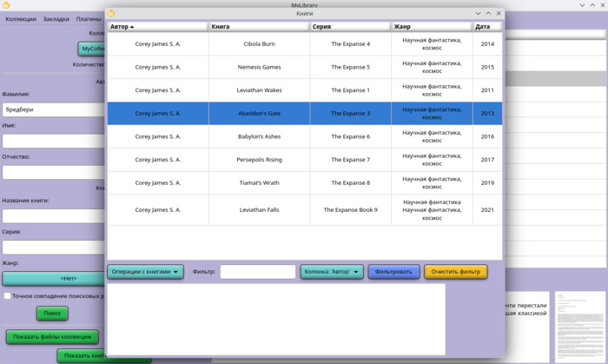Viewport: 608px width, 364px height.
Task: Maximize the Книги dialog window
Action: click(x=488, y=14)
